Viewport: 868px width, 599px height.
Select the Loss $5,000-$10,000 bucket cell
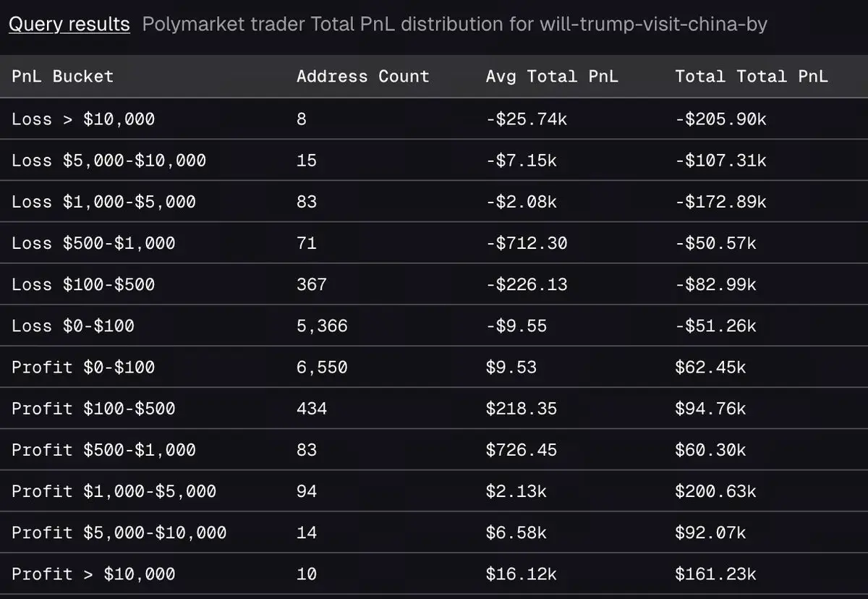[109, 160]
